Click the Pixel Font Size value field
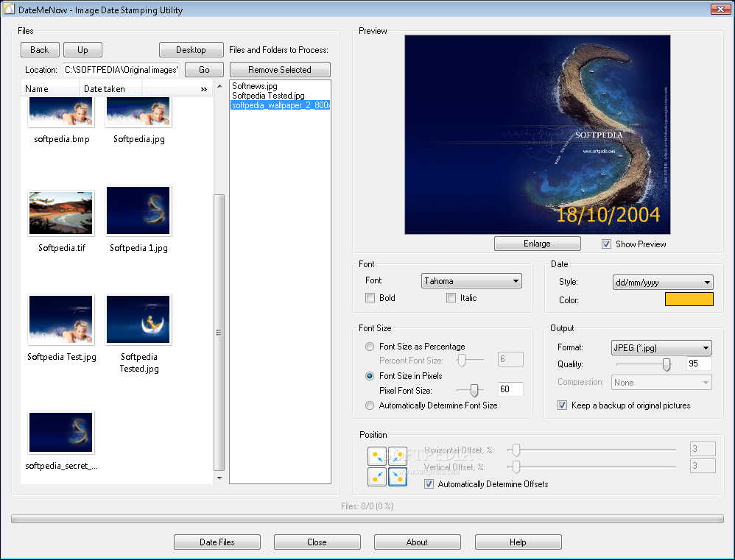 510,389
